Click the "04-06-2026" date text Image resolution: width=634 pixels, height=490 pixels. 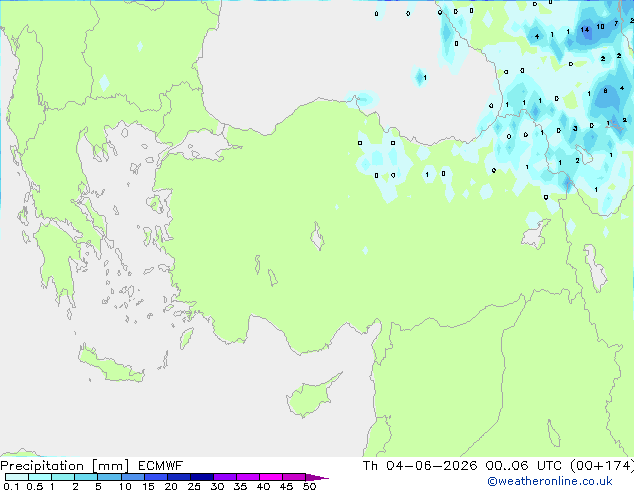pos(431,466)
